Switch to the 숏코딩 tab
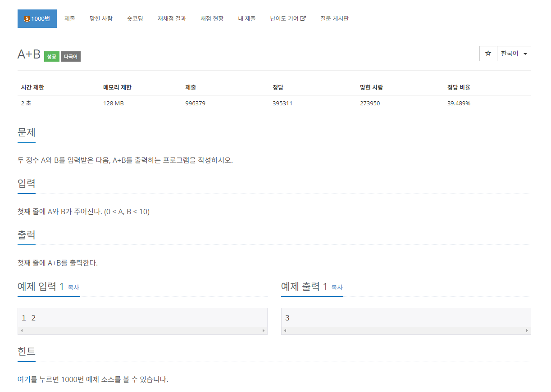The height and width of the screenshot is (392, 551). [x=135, y=18]
